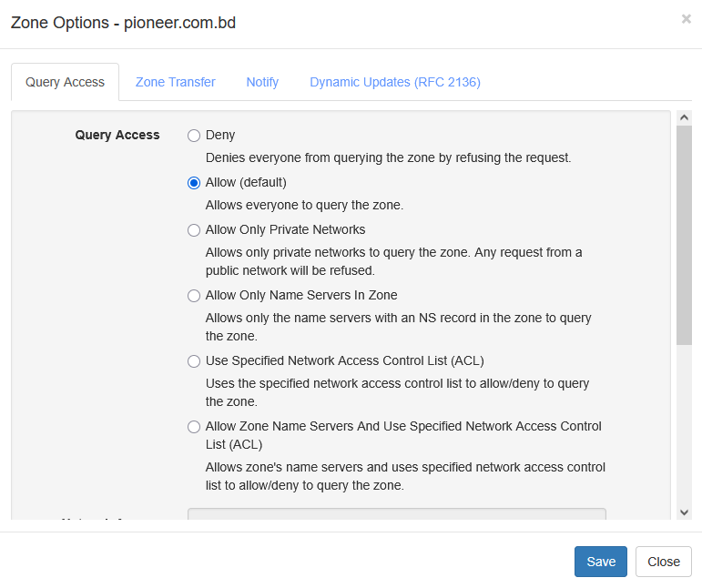Go to Dynamic Updates (RFC 2136) tab
Viewport: 702px width, 588px height.
point(394,82)
